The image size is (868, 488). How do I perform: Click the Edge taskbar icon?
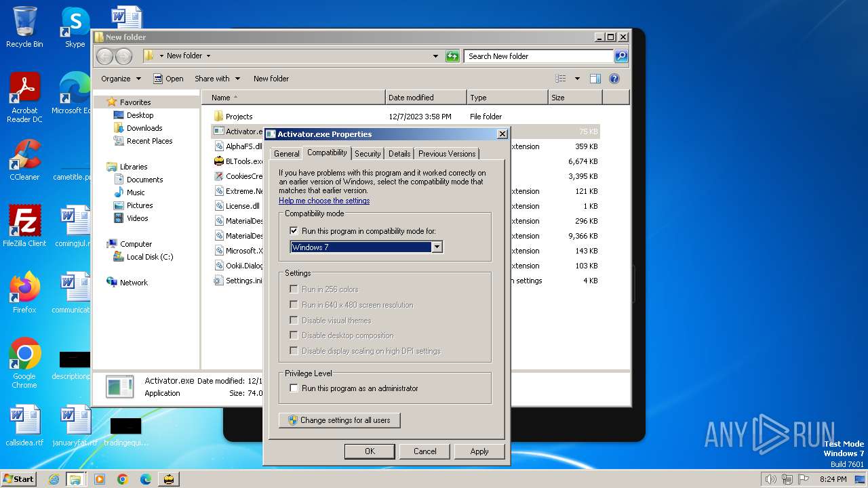coord(145,479)
